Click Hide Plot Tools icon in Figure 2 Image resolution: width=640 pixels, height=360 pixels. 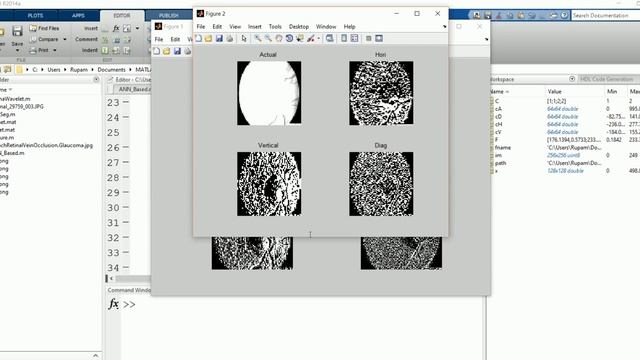tap(368, 38)
